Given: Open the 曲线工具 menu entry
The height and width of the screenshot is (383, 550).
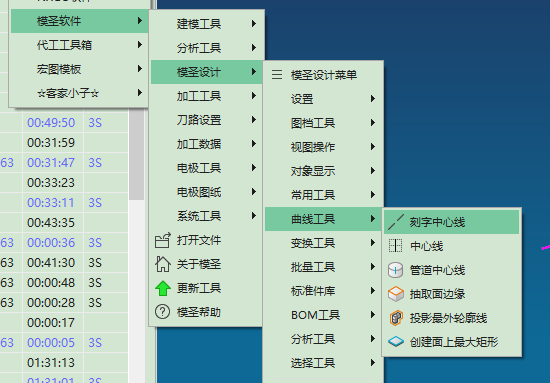Looking at the screenshot, I should tap(323, 219).
